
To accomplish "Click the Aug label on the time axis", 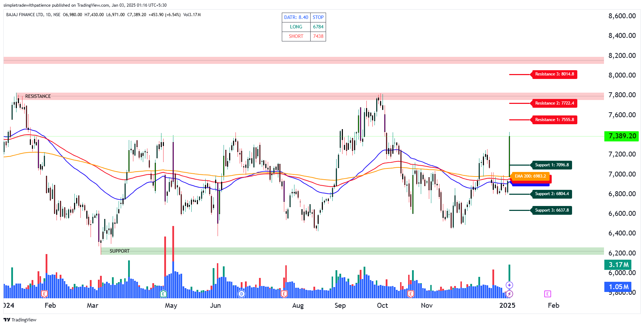I will tap(298, 305).
